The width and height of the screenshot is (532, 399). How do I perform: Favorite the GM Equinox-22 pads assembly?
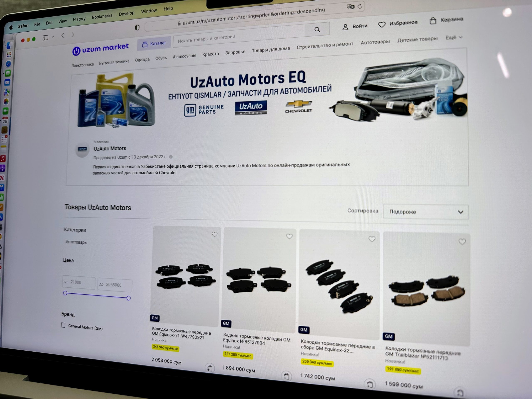(x=372, y=239)
